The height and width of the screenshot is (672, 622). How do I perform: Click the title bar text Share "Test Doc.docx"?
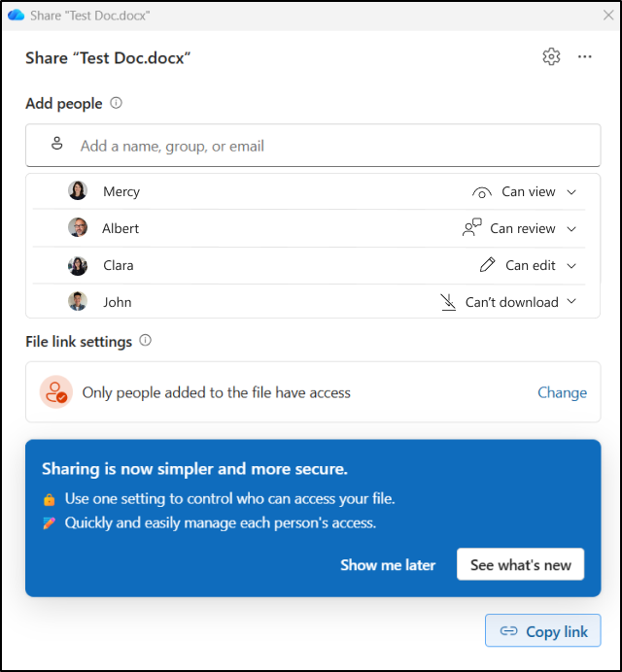pos(90,16)
